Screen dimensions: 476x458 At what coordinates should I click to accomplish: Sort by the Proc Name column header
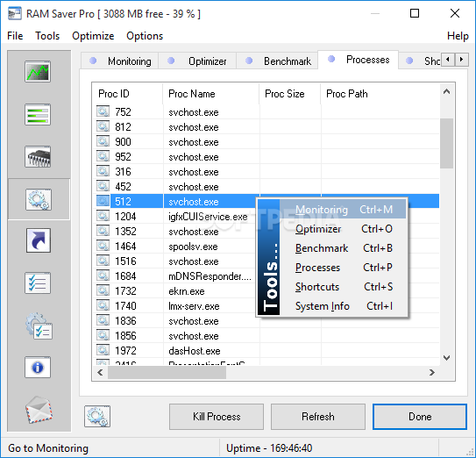tap(211, 94)
